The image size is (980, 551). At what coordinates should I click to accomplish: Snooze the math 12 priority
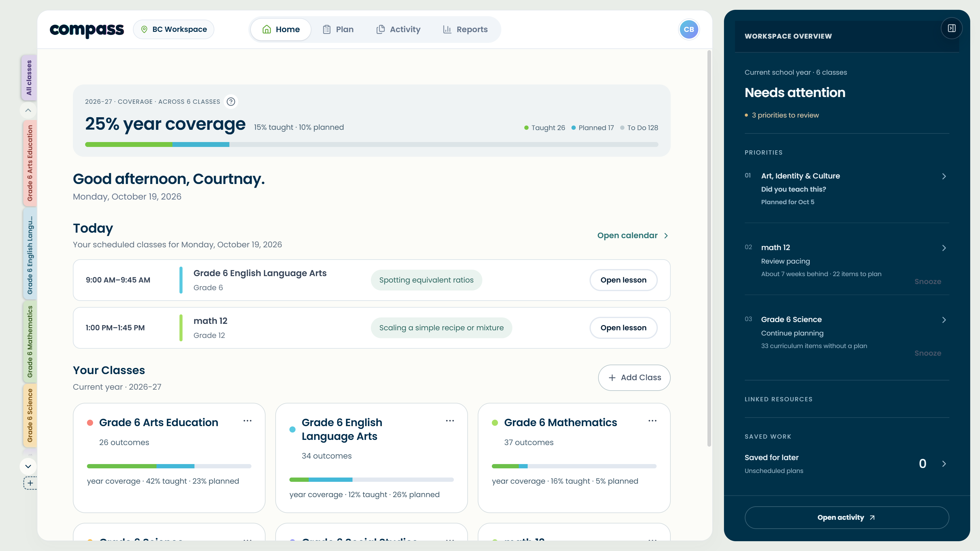pos(928,281)
